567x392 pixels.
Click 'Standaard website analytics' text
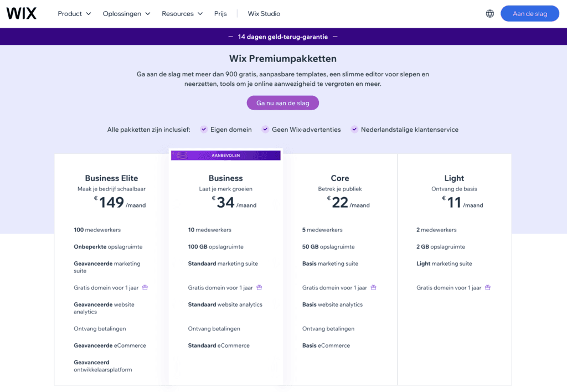click(225, 305)
